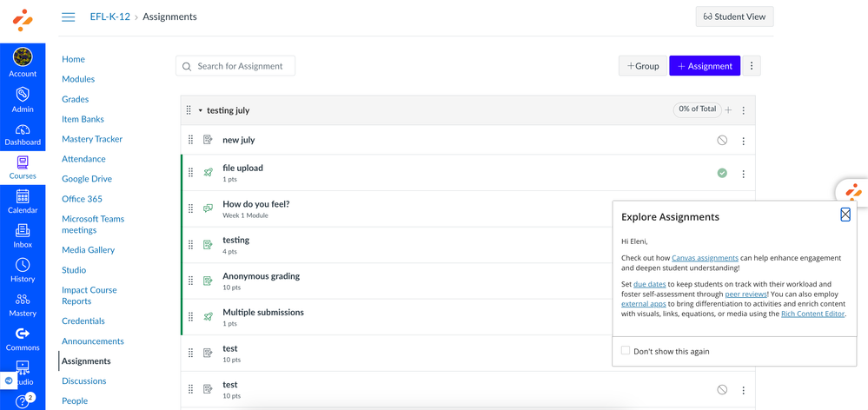Open the Commons icon in sidebar
Viewport: 868px width, 410px height.
point(23,334)
